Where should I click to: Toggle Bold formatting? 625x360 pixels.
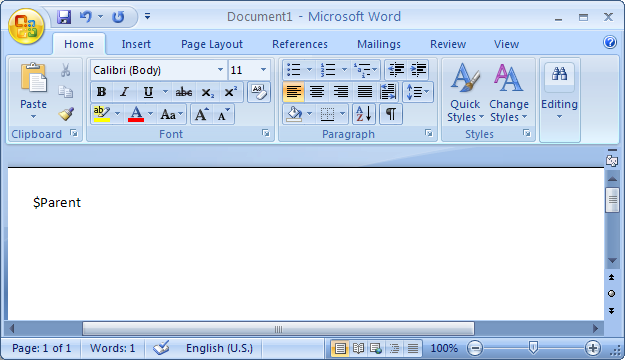coord(102,92)
